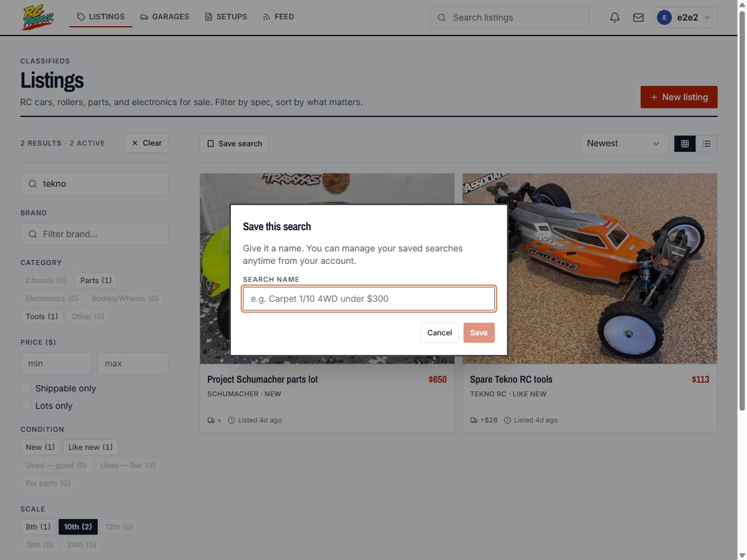Click the $650 price text
Image resolution: width=747 pixels, height=560 pixels.
438,380
